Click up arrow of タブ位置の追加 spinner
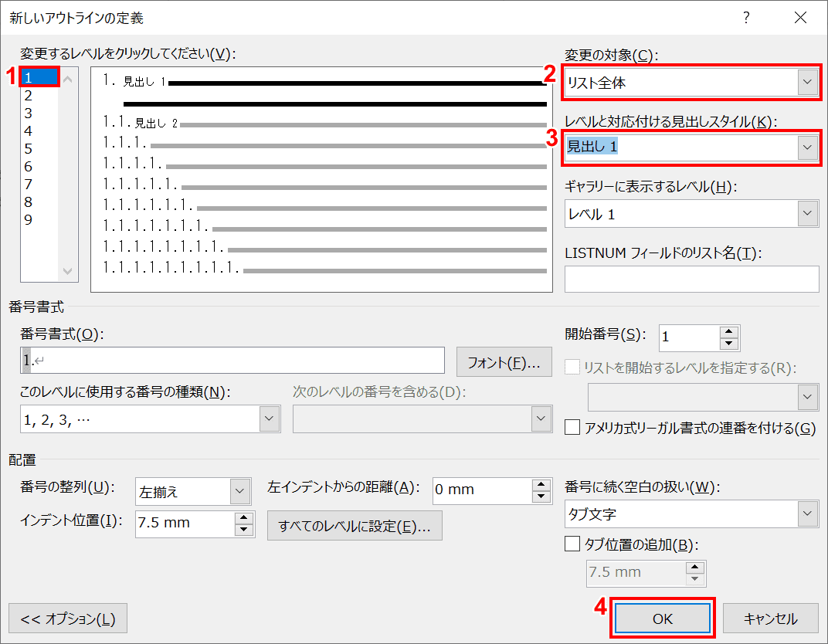 (695, 568)
